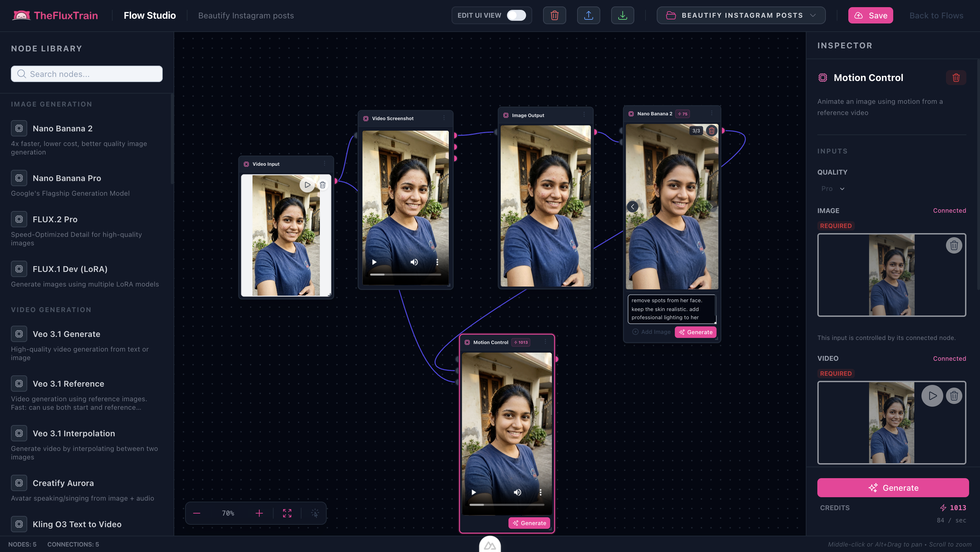Delete the video in the Video Input node
Viewport: 980px width, 552px height.
pos(323,185)
